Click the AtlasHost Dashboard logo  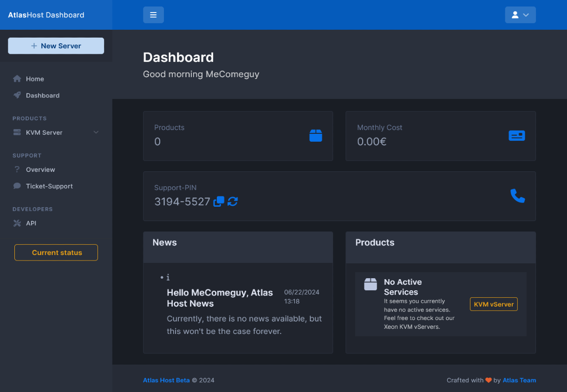[x=46, y=15]
